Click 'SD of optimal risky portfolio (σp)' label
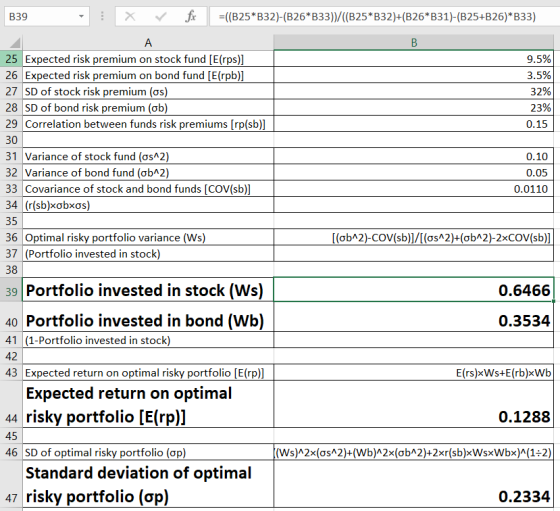The height and width of the screenshot is (511, 560). click(105, 452)
